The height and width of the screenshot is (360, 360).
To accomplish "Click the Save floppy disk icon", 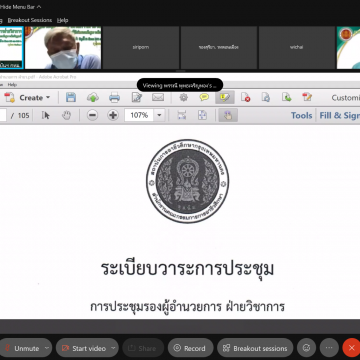I will 71,97.
